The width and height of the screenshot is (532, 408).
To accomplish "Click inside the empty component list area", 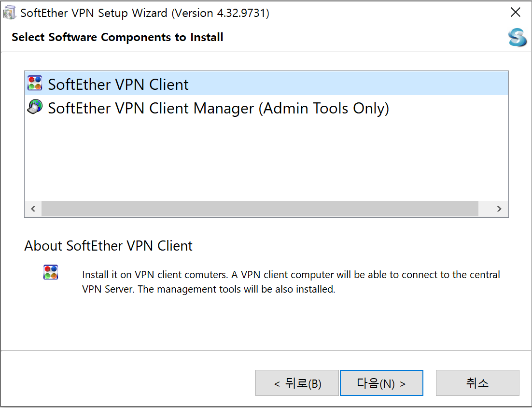I will (x=266, y=159).
